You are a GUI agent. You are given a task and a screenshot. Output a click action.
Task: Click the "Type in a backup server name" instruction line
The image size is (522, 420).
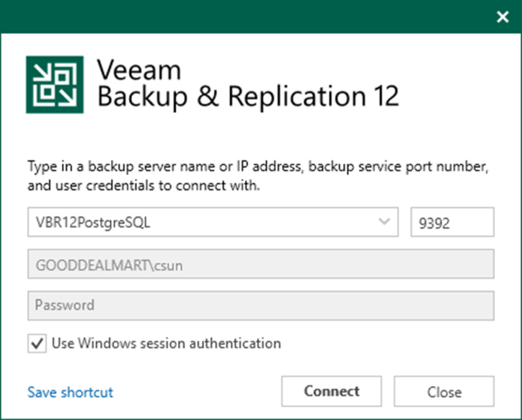(258, 167)
